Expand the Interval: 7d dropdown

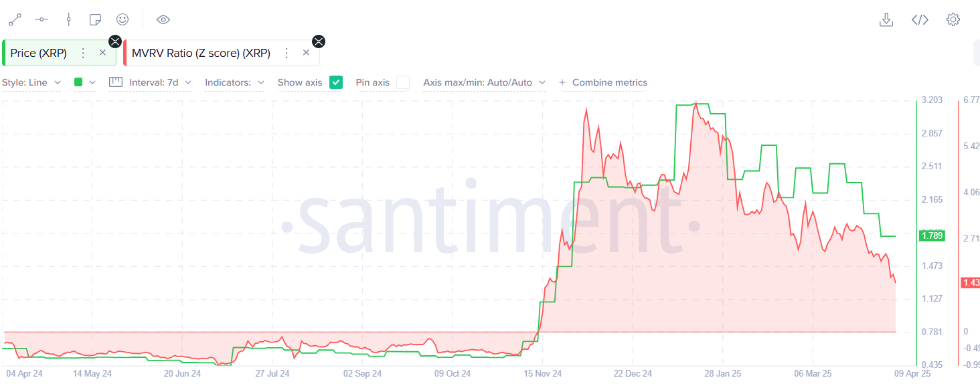(158, 82)
